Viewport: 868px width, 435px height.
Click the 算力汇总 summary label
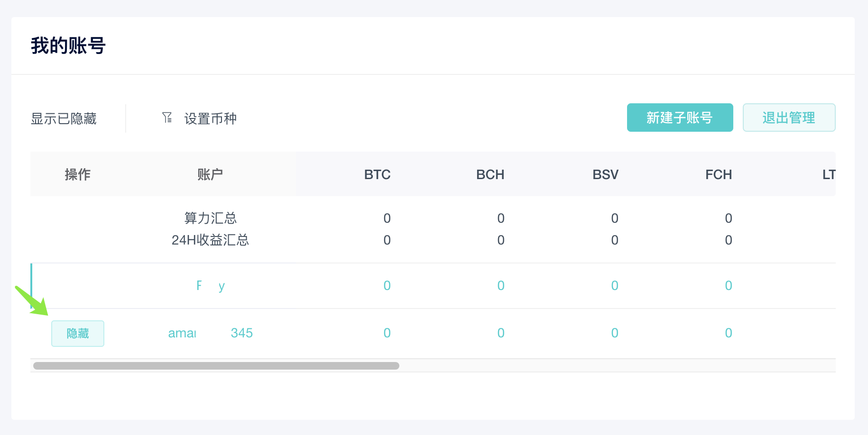click(210, 218)
